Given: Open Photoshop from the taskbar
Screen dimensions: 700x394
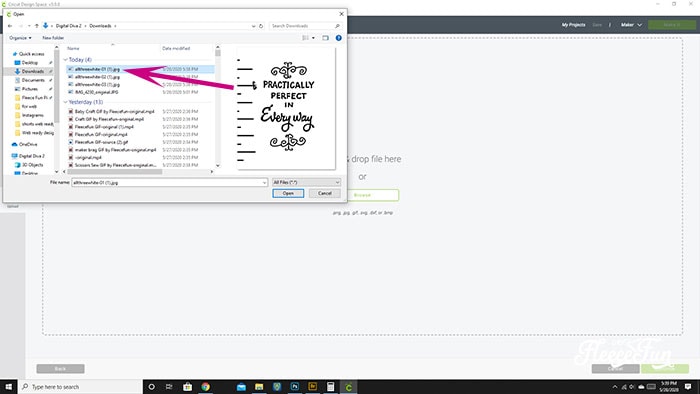Looking at the screenshot, I should tap(295, 387).
